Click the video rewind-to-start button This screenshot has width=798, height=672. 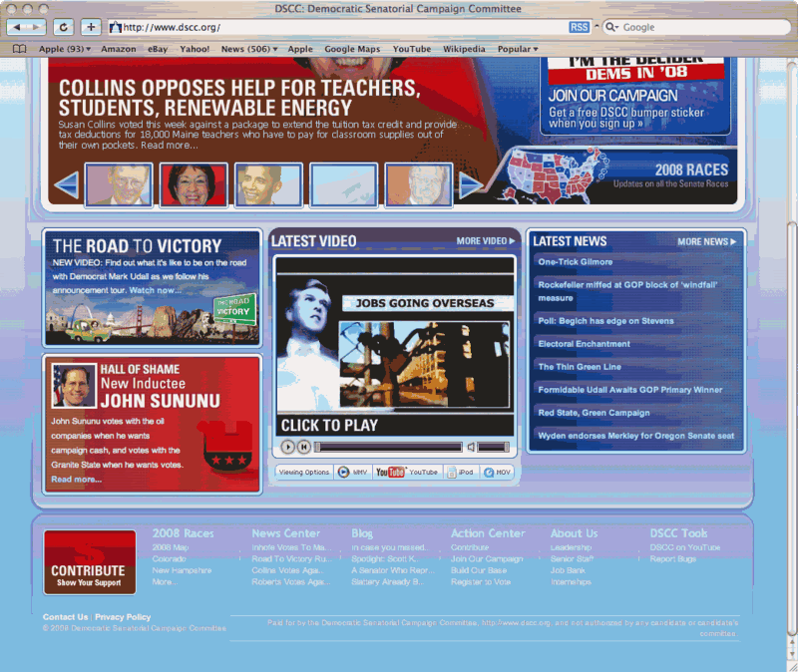[x=304, y=447]
